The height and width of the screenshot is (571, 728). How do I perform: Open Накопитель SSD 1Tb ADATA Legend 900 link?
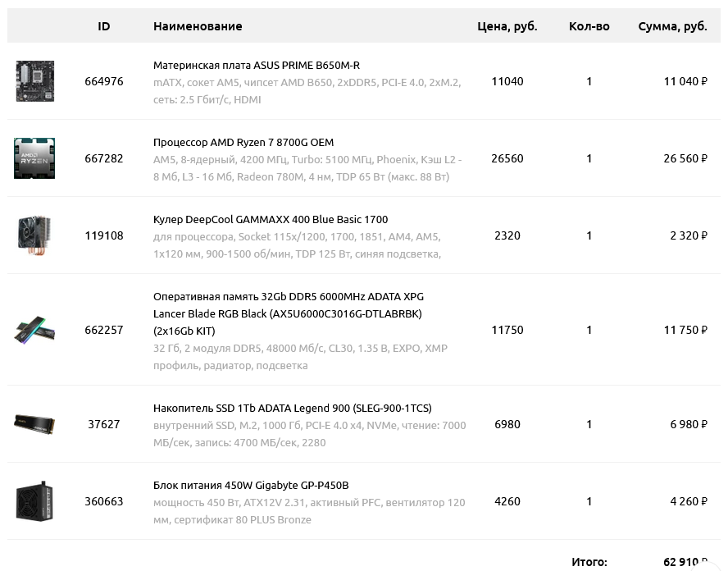click(x=292, y=409)
